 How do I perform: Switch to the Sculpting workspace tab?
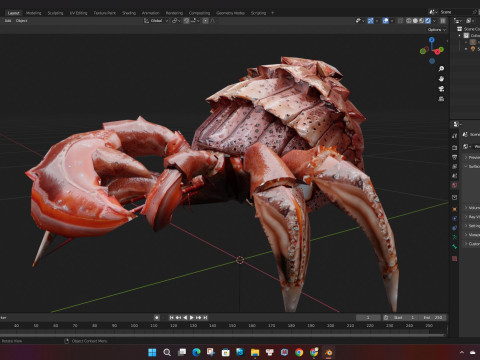tap(55, 13)
